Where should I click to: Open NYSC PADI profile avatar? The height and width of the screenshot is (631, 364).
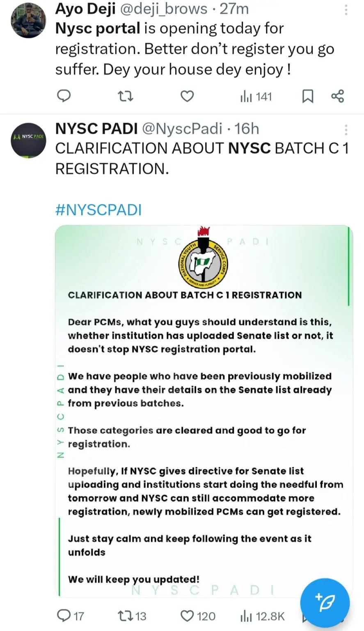click(x=28, y=140)
